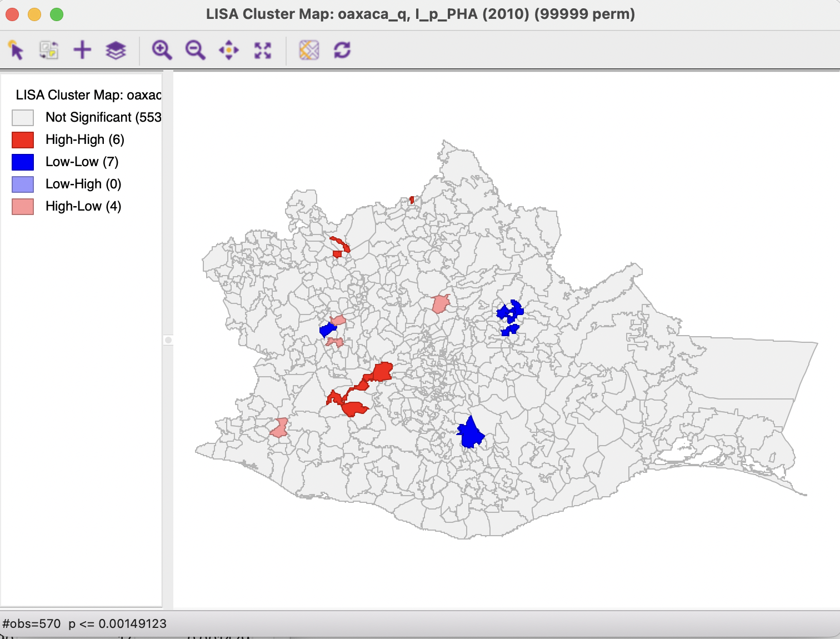Viewport: 840px width, 639px height.
Task: Select the Basemap toolbar icon
Action: [x=309, y=50]
